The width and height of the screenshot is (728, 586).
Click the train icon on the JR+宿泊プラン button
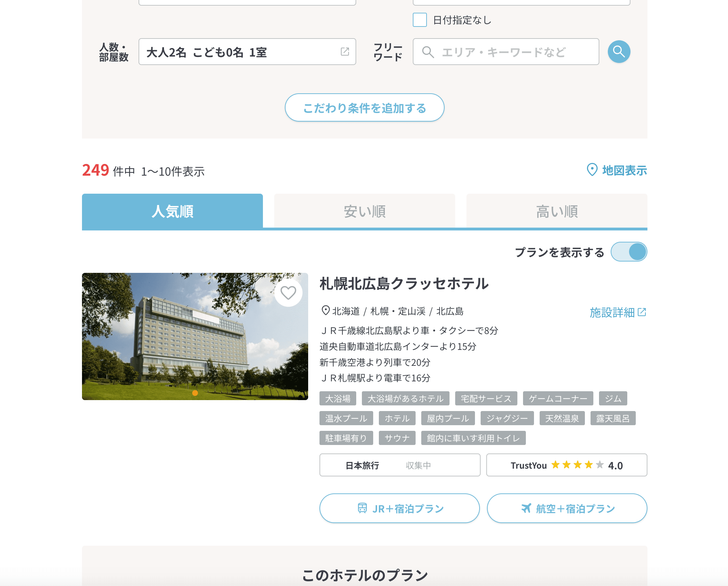362,508
